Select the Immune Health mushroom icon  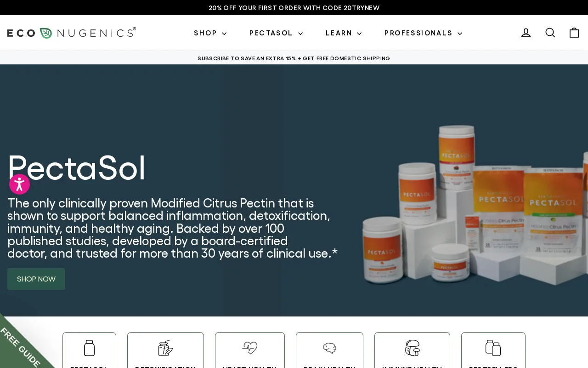click(x=412, y=348)
